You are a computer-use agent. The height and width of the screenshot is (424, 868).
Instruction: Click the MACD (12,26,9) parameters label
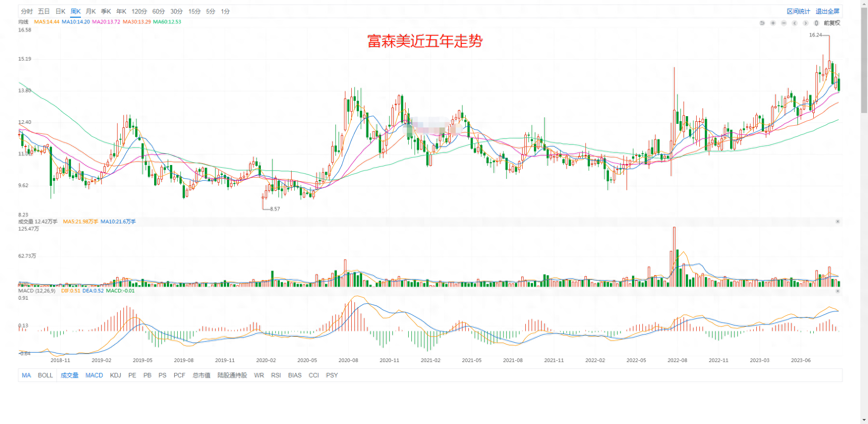point(37,291)
